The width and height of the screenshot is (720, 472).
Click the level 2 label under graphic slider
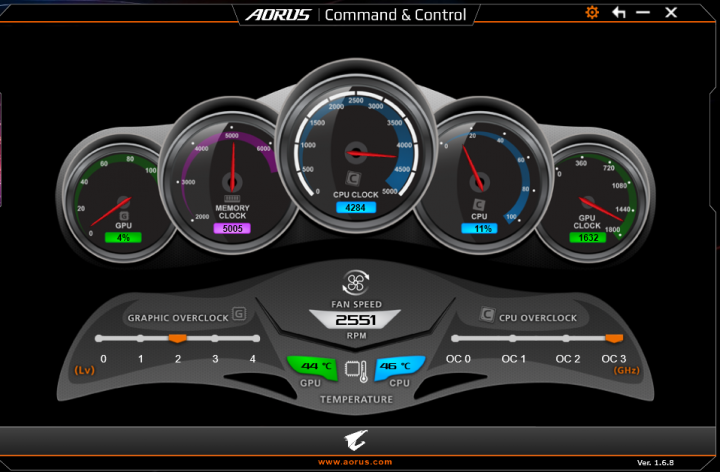point(178,359)
